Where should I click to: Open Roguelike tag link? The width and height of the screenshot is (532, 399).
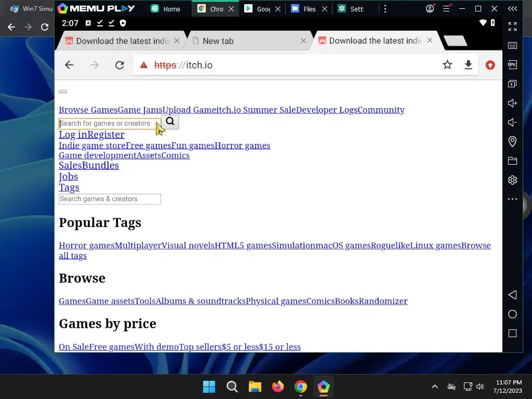[x=390, y=245]
